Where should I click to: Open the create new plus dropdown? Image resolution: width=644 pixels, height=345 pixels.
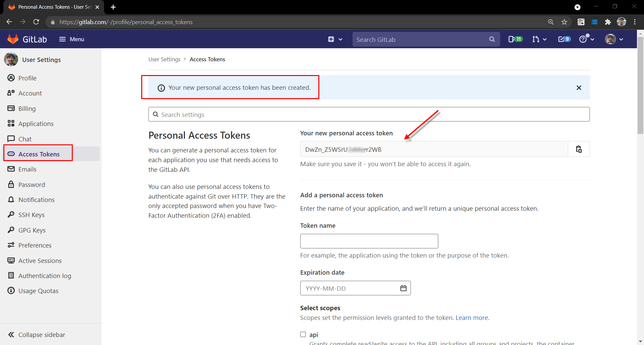(335, 39)
